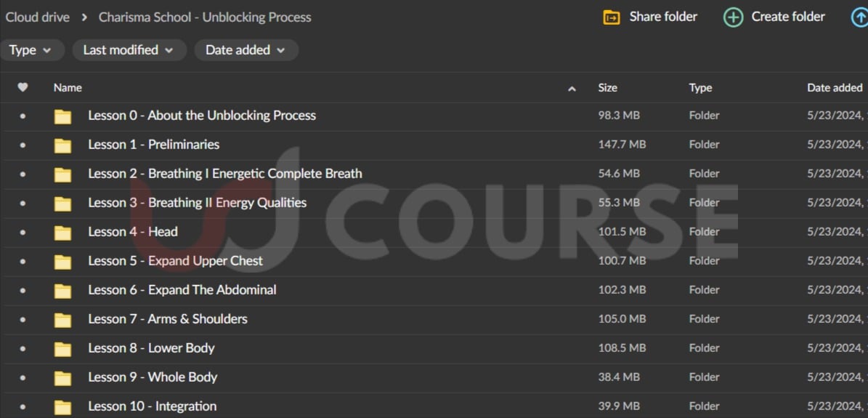868x418 pixels.
Task: Open Lesson 2 - Breathing I Energetic Complete Breath
Action: tap(224, 174)
